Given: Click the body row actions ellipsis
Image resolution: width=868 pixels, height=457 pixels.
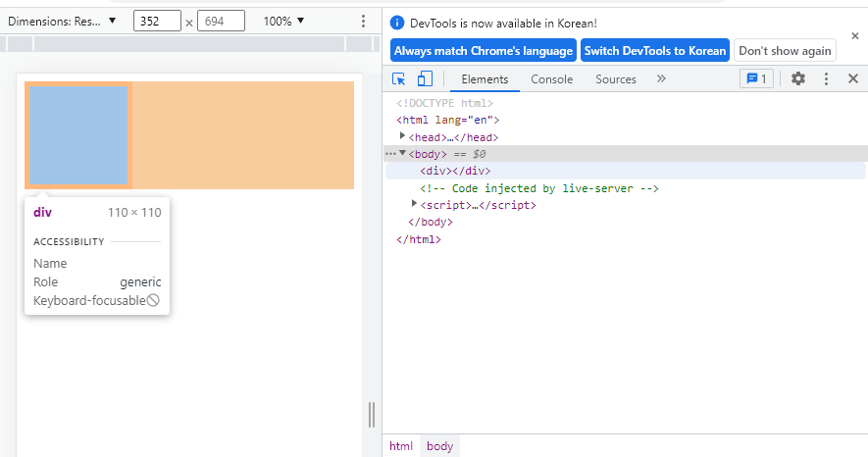Looking at the screenshot, I should point(390,154).
